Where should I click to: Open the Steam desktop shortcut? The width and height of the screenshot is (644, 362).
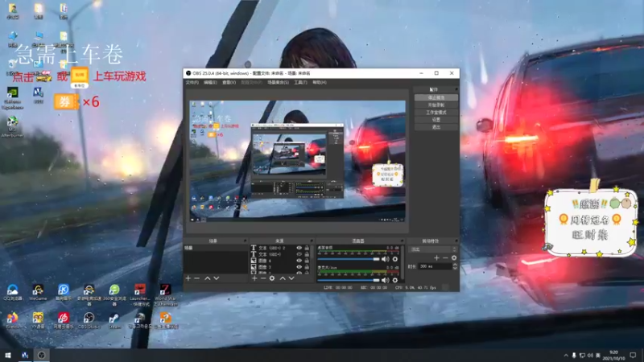pyautogui.click(x=114, y=320)
